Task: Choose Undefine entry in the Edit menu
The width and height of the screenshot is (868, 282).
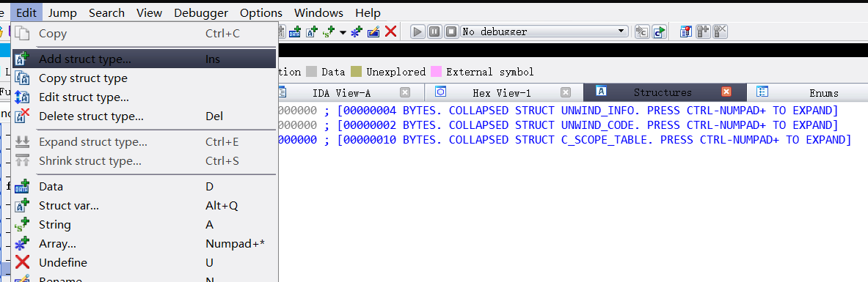Action: (144, 262)
